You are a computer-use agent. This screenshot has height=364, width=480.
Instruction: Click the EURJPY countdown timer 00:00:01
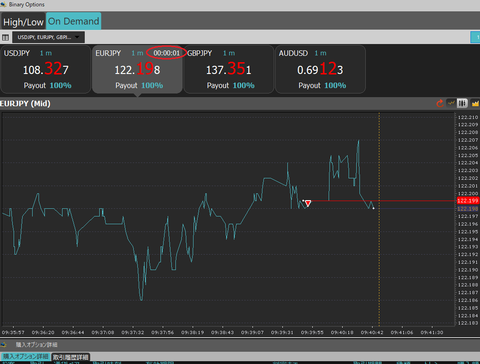coord(167,53)
